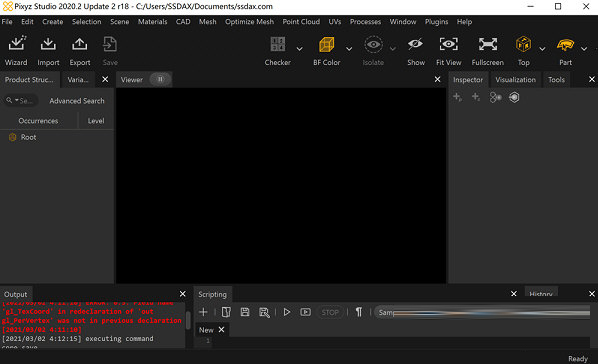The image size is (598, 364).
Task: Activate the BF Color cube icon
Action: (x=326, y=44)
